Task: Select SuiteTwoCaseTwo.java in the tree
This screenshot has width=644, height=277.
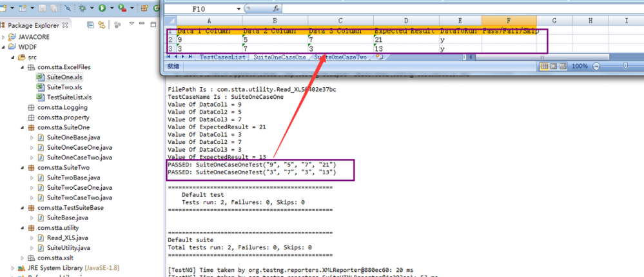Action: pos(80,198)
